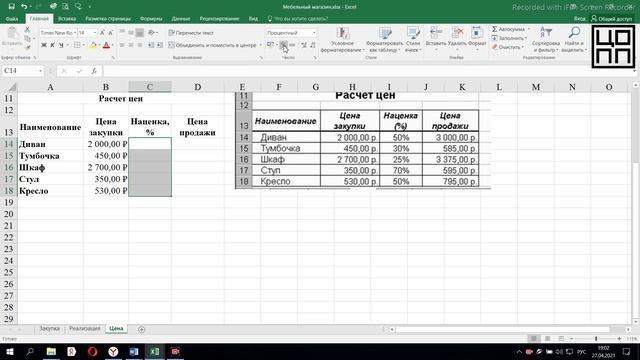Cut the selection with the scissors icon
Screen dimensions: 640x360
27,30
